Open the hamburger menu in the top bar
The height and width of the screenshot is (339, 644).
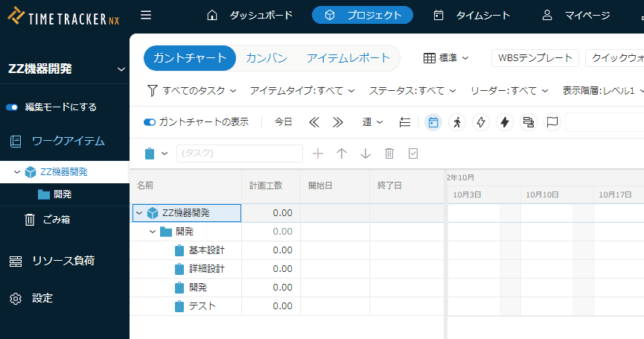pyautogui.click(x=146, y=15)
